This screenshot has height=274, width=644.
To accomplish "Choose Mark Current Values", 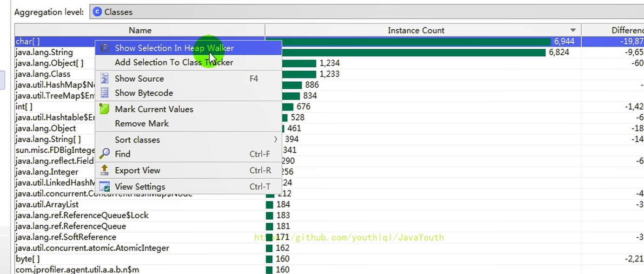I will [x=188, y=109].
